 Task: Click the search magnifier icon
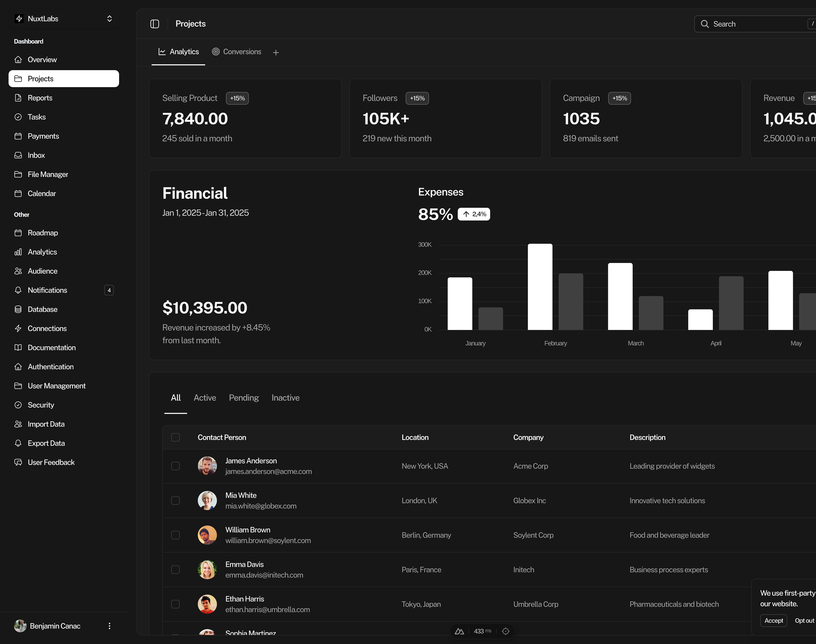pos(705,23)
